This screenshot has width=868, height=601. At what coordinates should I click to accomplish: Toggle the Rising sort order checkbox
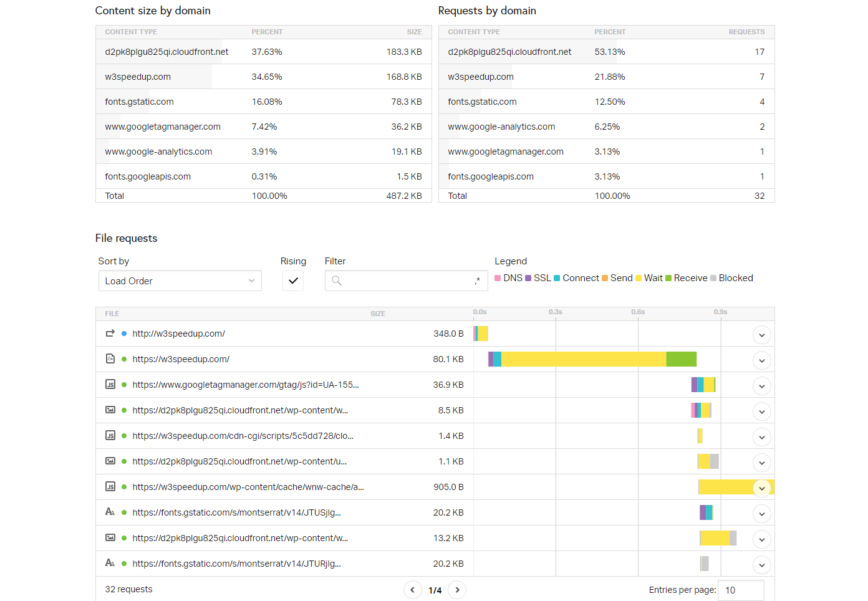[293, 281]
